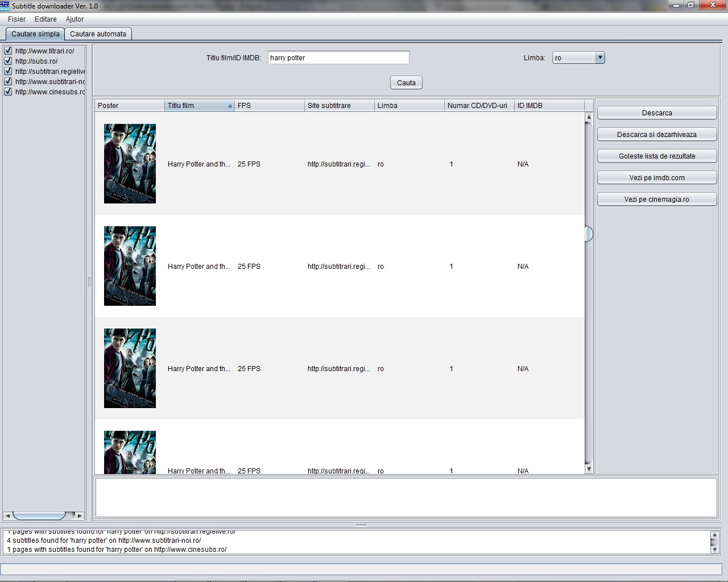Image resolution: width=728 pixels, height=582 pixels.
Task: Click the results table scrollbar thumb
Action: [x=589, y=234]
